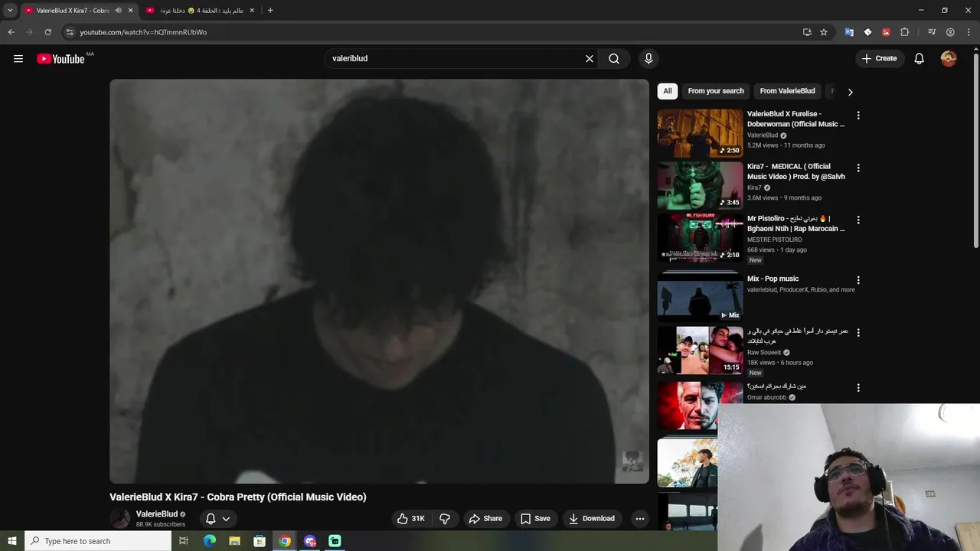This screenshot has height=551, width=980.
Task: Toggle channel notification bell under the video
Action: (x=211, y=519)
